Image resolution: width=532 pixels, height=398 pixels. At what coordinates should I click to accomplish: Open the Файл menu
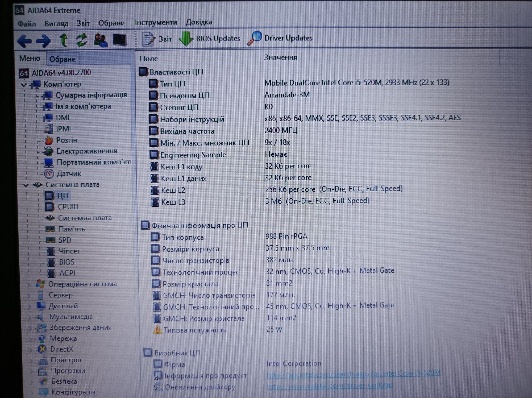pyautogui.click(x=27, y=24)
